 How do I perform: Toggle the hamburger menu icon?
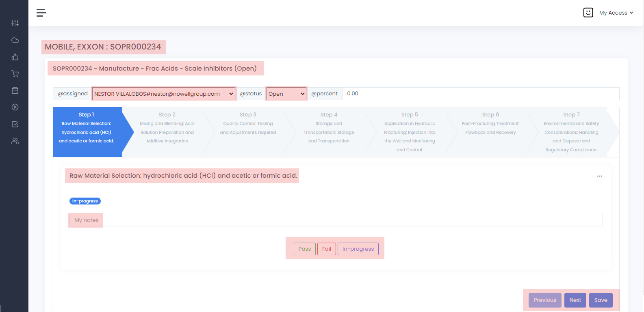click(41, 13)
